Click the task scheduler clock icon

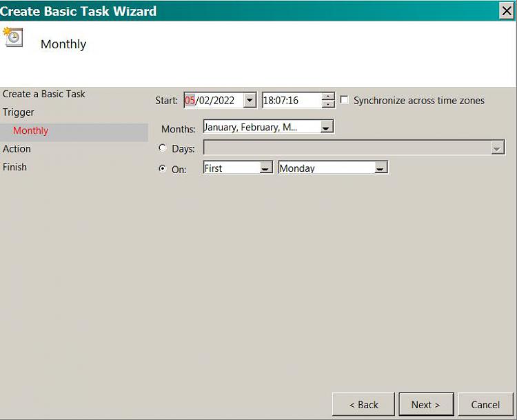click(x=13, y=37)
